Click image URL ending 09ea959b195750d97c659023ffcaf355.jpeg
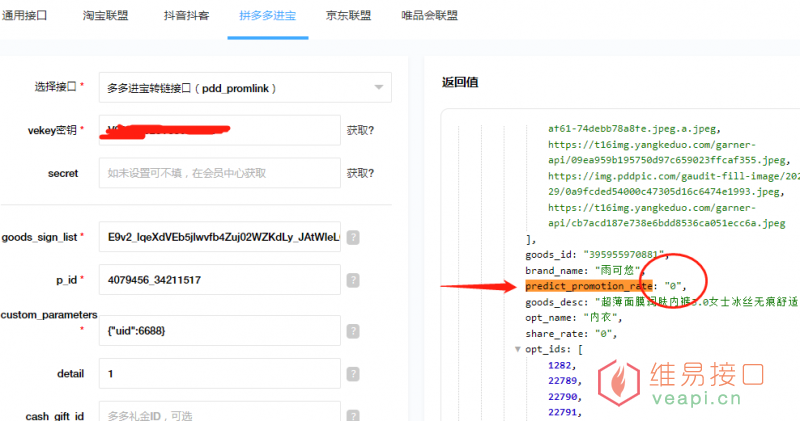This screenshot has width=800, height=421. coord(668,153)
